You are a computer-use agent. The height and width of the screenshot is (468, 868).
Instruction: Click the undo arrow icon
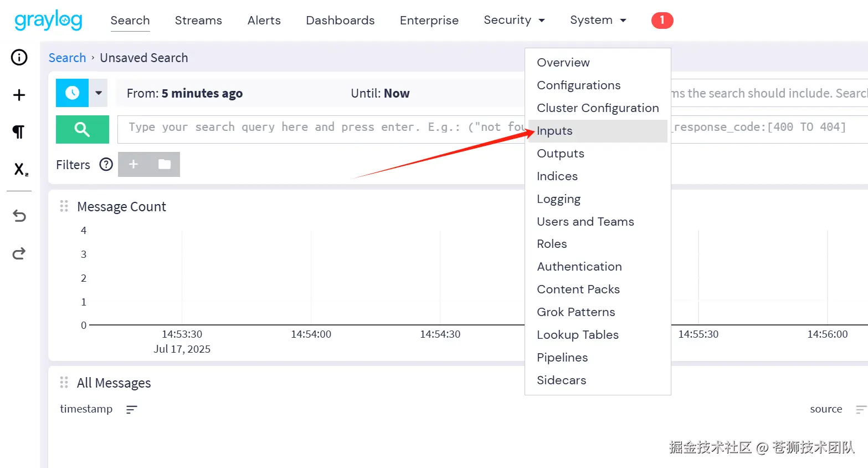pos(19,216)
